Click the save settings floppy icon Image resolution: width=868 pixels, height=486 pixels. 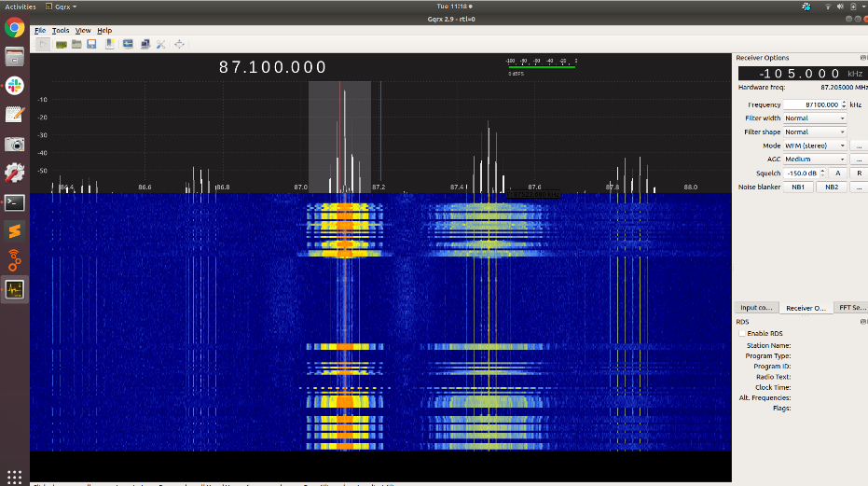(92, 44)
